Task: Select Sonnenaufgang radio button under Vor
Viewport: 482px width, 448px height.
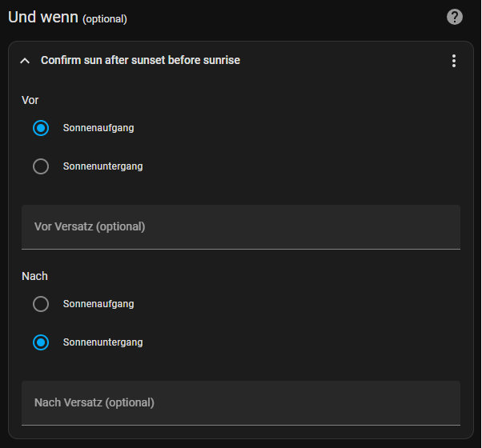Action: point(41,128)
